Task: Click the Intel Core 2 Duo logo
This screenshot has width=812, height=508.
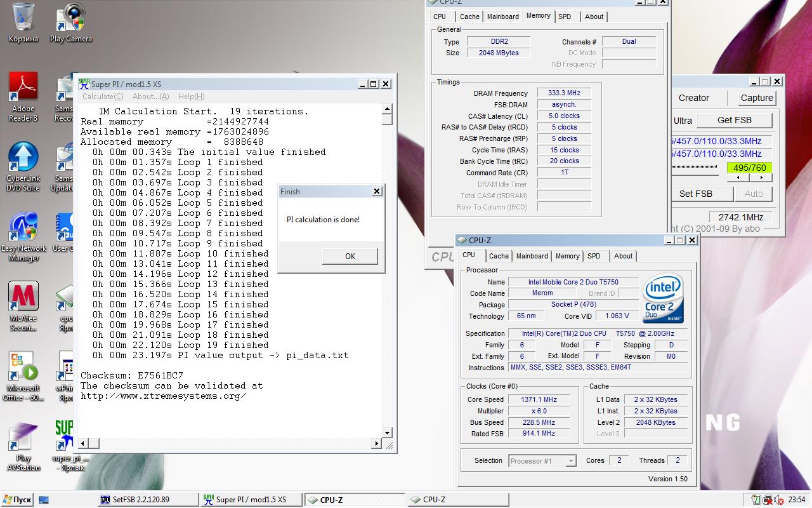Action: [x=663, y=298]
